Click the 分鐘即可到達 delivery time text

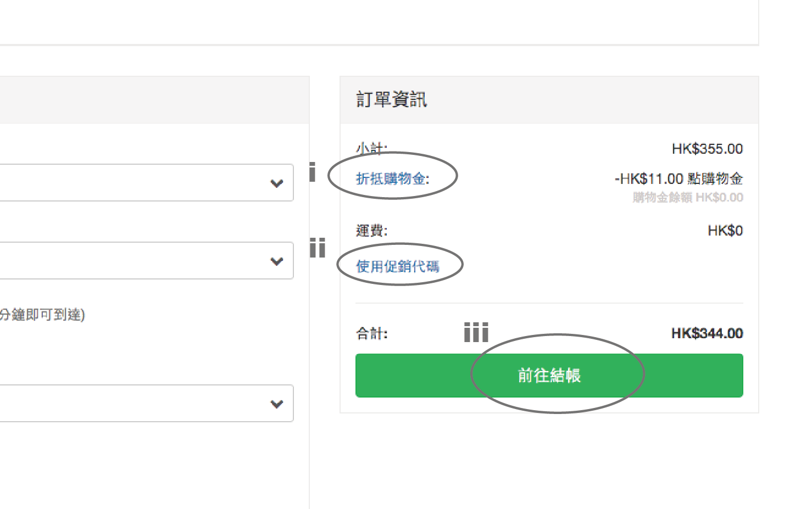click(x=42, y=315)
